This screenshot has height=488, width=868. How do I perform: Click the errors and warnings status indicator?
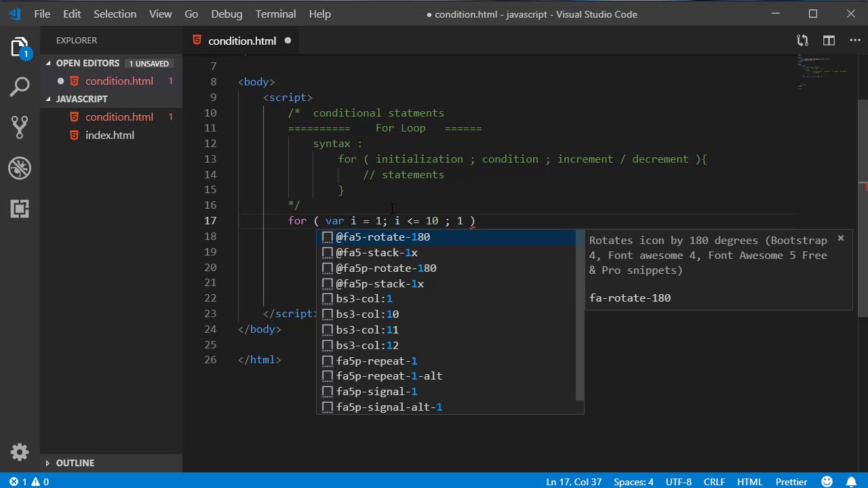pos(29,481)
